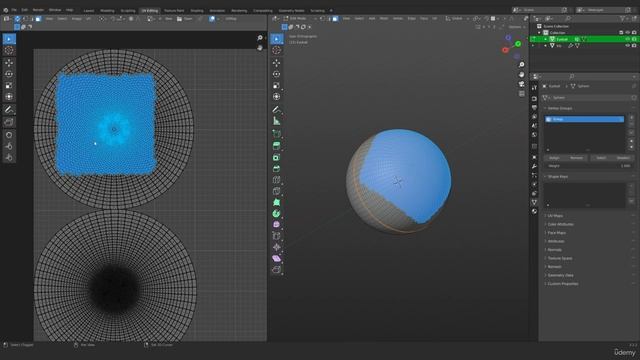Choose the UV Pinch tool
640x360 pixels.
pyautogui.click(x=9, y=158)
